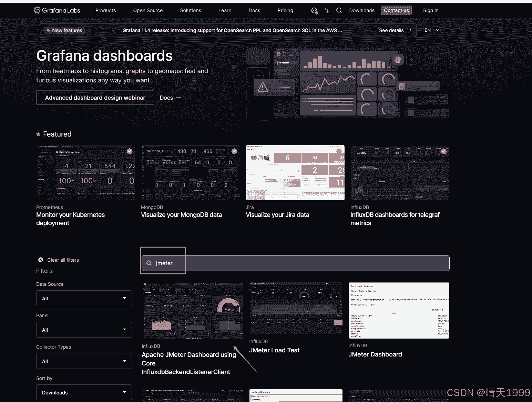Image resolution: width=532 pixels, height=402 pixels.
Task: Open InfluxDB dashboards for telegraf thumbnail
Action: (x=400, y=173)
